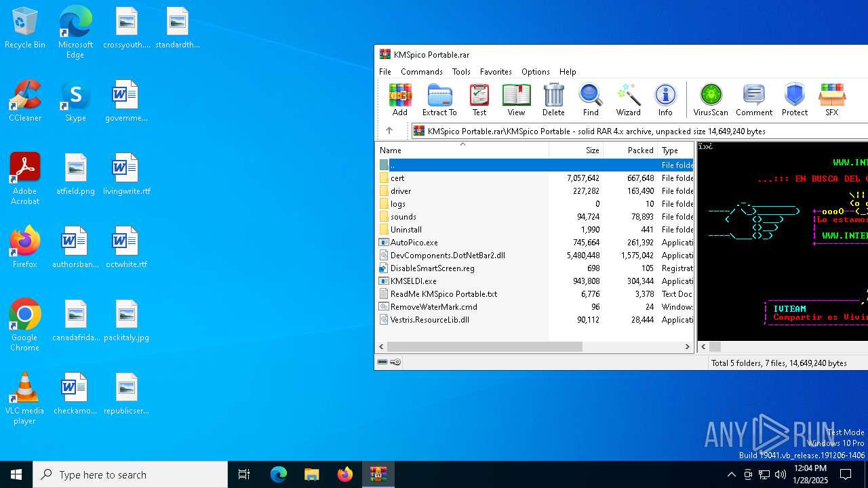The image size is (868, 488).
Task: Go up one level with arrow button
Action: point(389,131)
